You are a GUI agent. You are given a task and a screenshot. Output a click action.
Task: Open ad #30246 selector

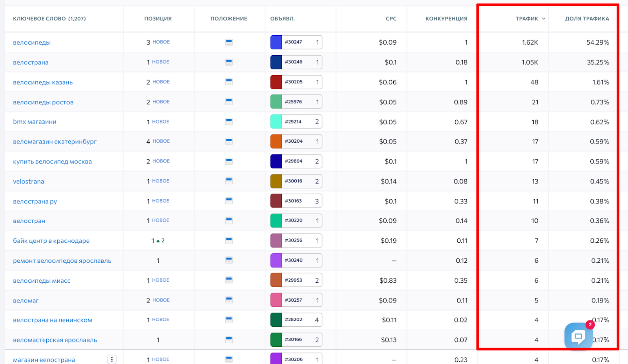(296, 62)
